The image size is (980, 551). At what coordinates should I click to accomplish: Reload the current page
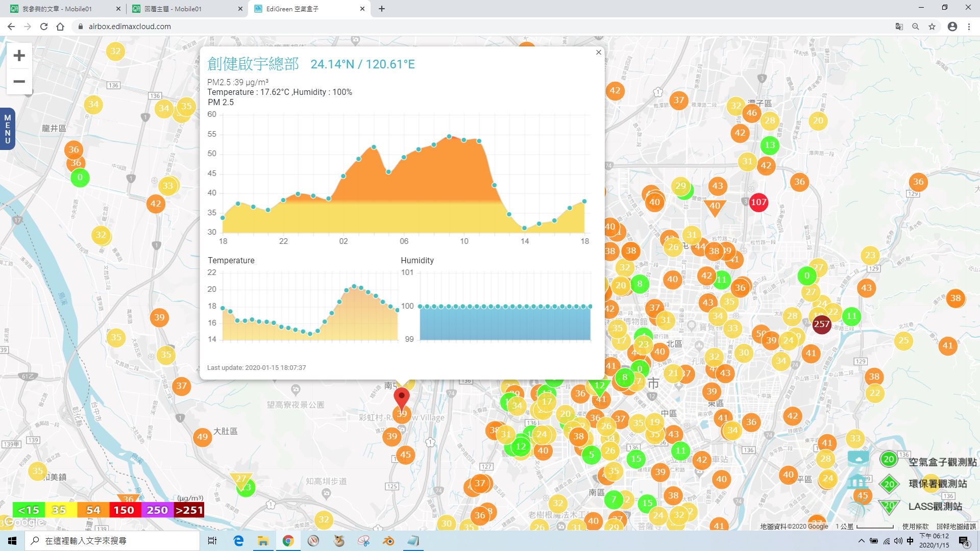coord(44,27)
